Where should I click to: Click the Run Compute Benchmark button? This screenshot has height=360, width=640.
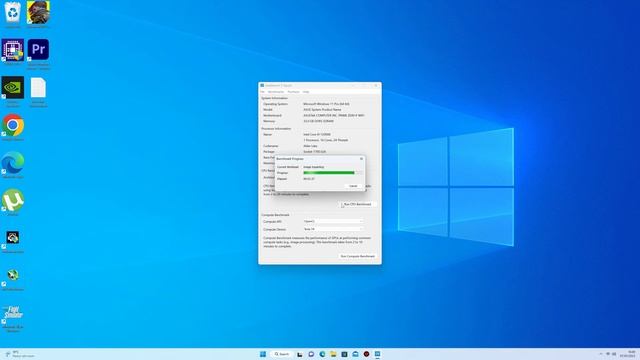(358, 256)
